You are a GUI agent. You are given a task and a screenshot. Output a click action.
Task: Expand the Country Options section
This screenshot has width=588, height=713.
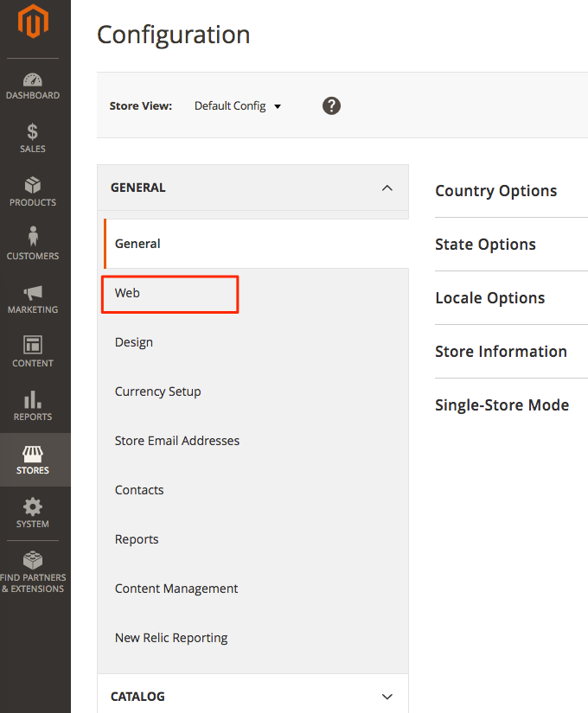[495, 191]
